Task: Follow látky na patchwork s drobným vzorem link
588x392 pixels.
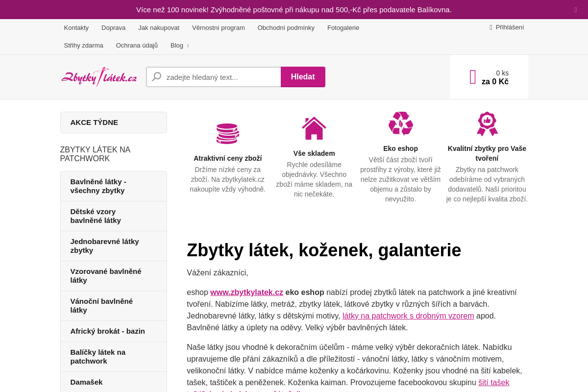Action: pos(408,316)
